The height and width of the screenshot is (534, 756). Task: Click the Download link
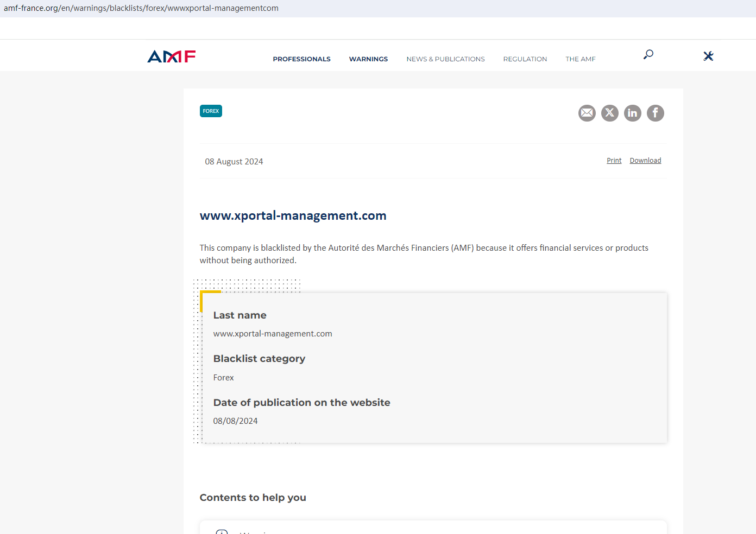click(645, 161)
